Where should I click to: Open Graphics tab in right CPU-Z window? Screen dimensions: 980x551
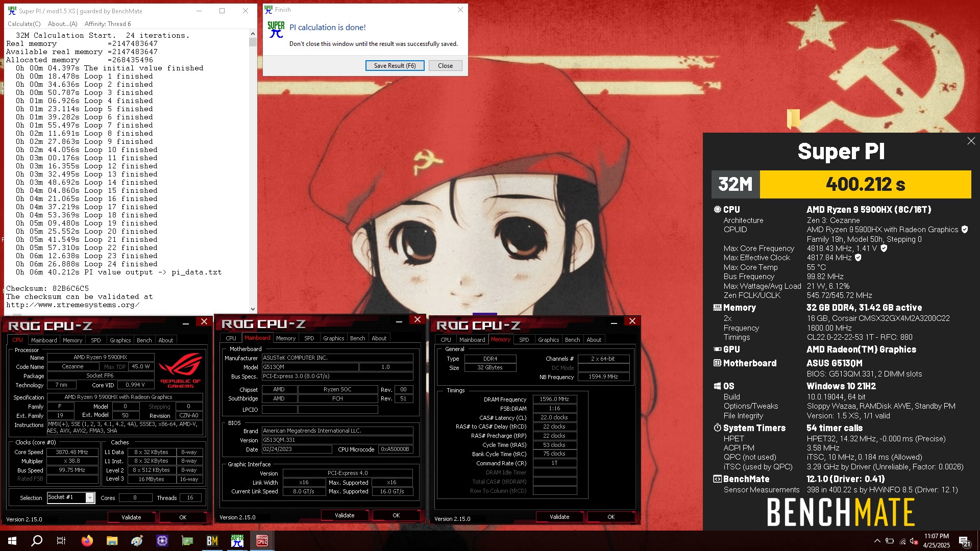(x=549, y=340)
